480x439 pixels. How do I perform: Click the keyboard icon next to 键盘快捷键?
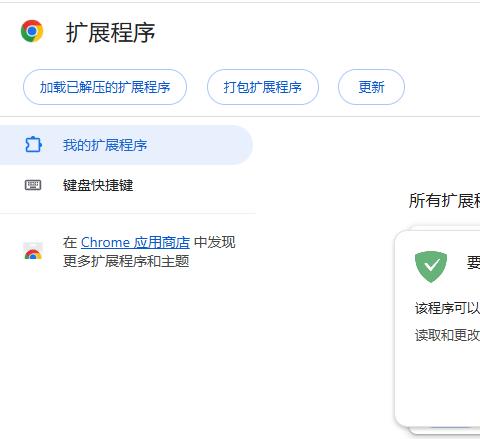point(33,185)
